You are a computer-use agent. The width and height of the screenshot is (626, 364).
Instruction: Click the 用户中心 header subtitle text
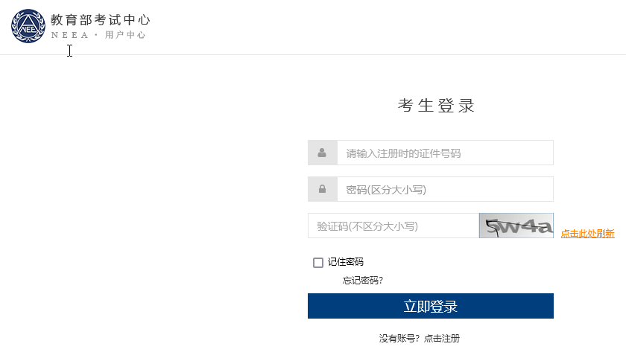pos(125,35)
